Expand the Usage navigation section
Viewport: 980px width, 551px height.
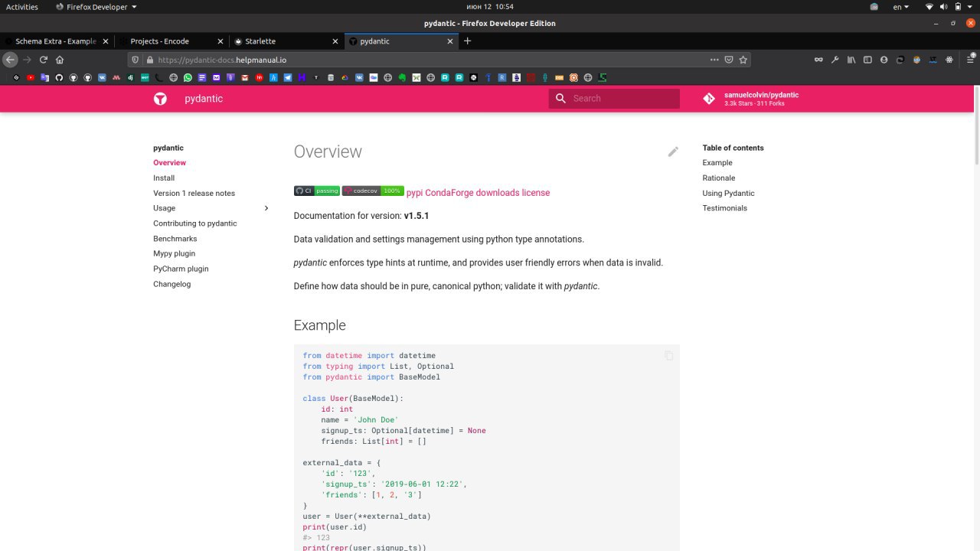(266, 208)
